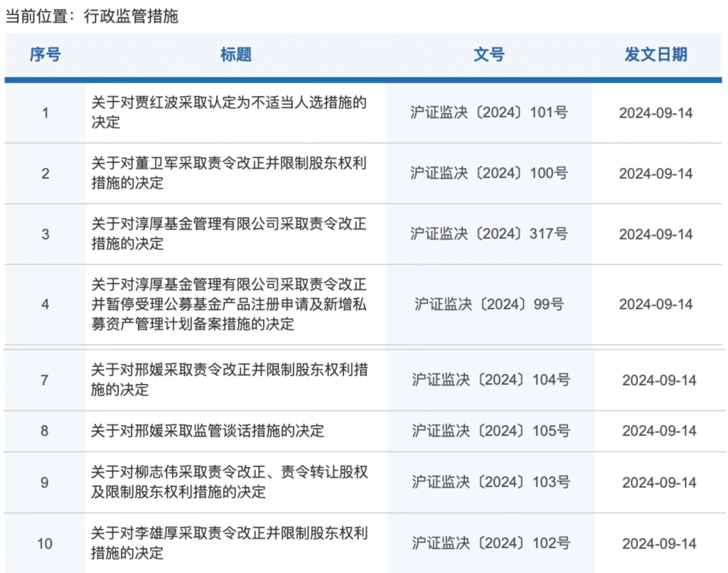Select document number 沪证监决〔2024〕102号
The image size is (728, 573).
[491, 543]
